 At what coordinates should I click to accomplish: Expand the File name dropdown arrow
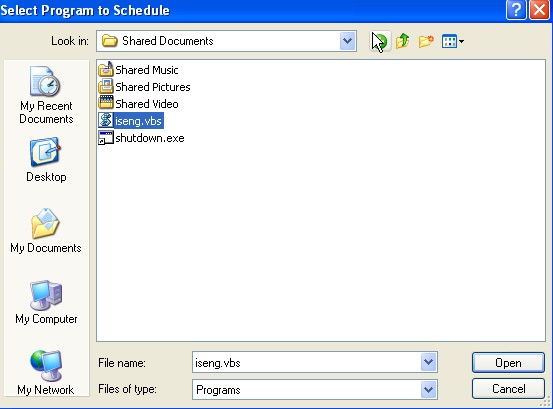[x=429, y=362]
